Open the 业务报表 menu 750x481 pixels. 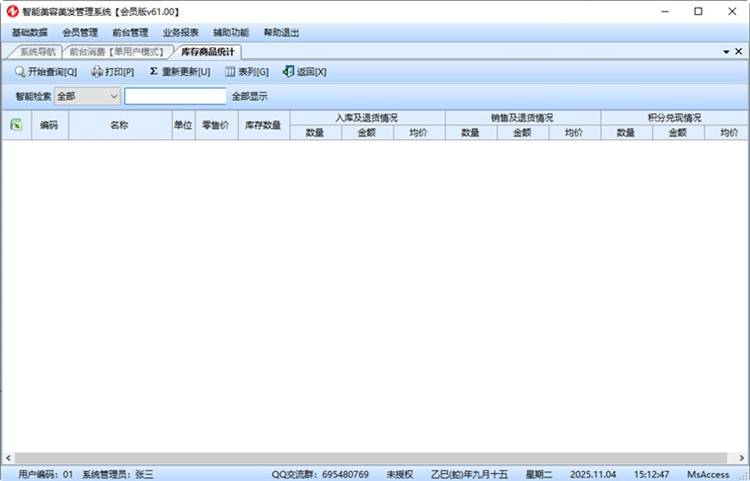(x=180, y=33)
